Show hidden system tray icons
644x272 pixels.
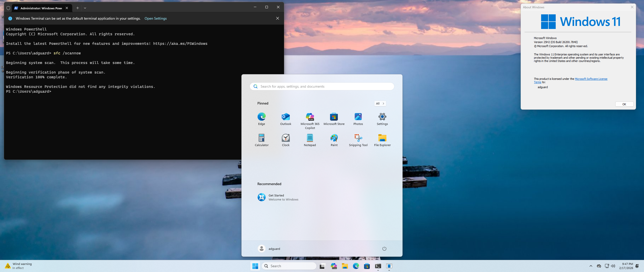591,266
